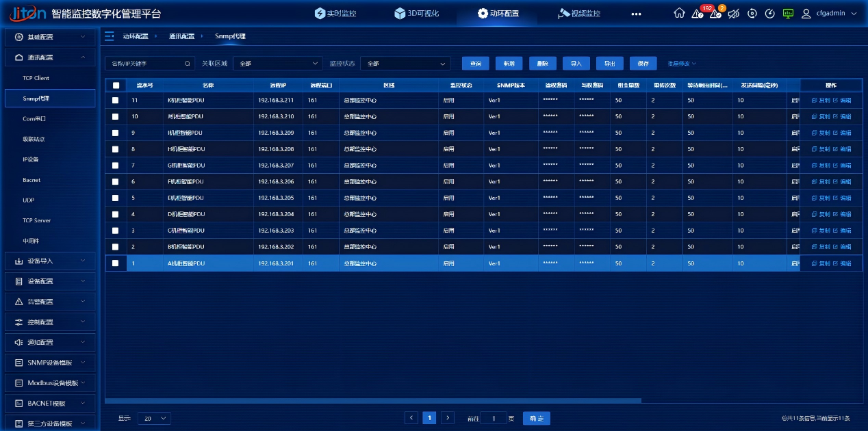
Task: Check the box for row 192.168.3.205
Action: point(116,198)
